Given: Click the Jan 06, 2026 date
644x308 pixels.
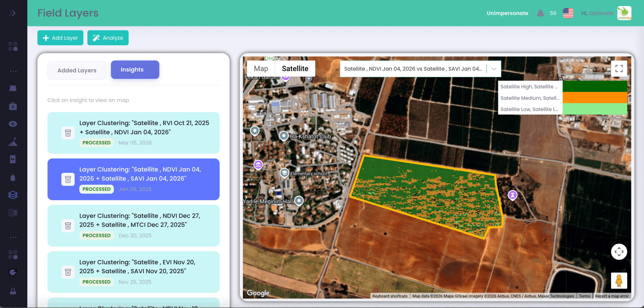Looking at the screenshot, I should (135, 189).
